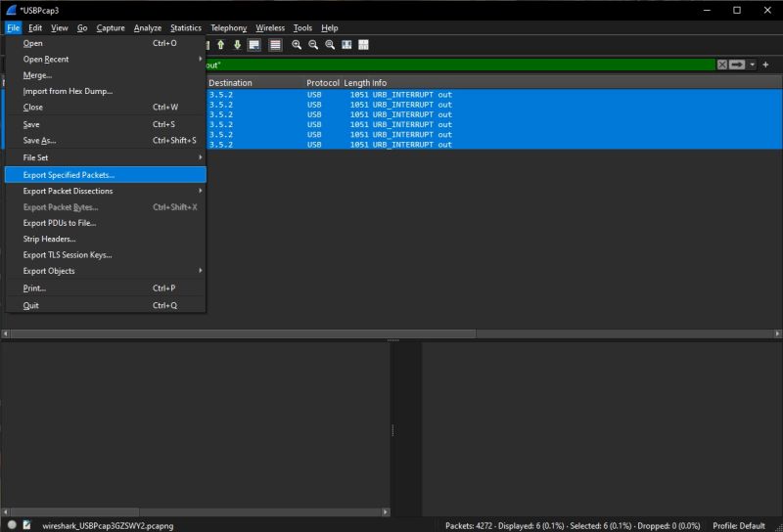Open the Telephony menu

tap(229, 28)
